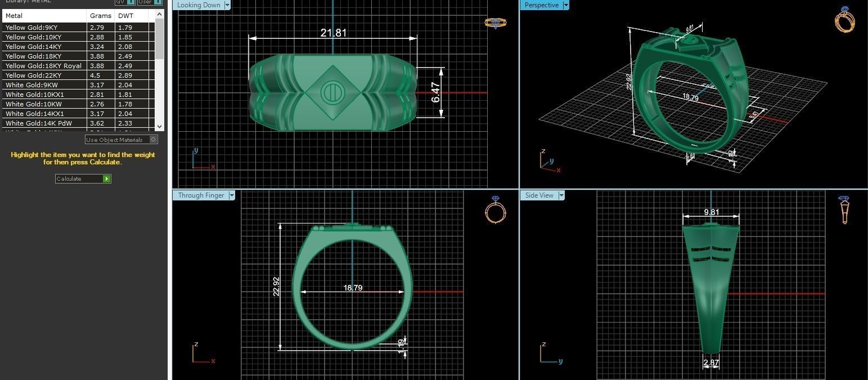Select the White Gold:9KW row
868x380 pixels.
click(x=79, y=85)
